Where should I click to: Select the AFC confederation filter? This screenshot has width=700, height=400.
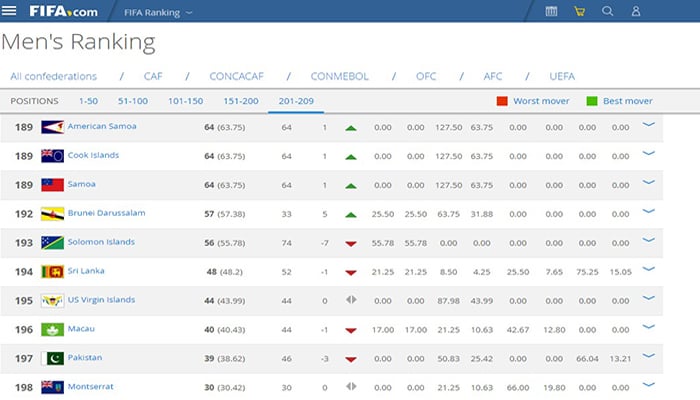coord(493,76)
